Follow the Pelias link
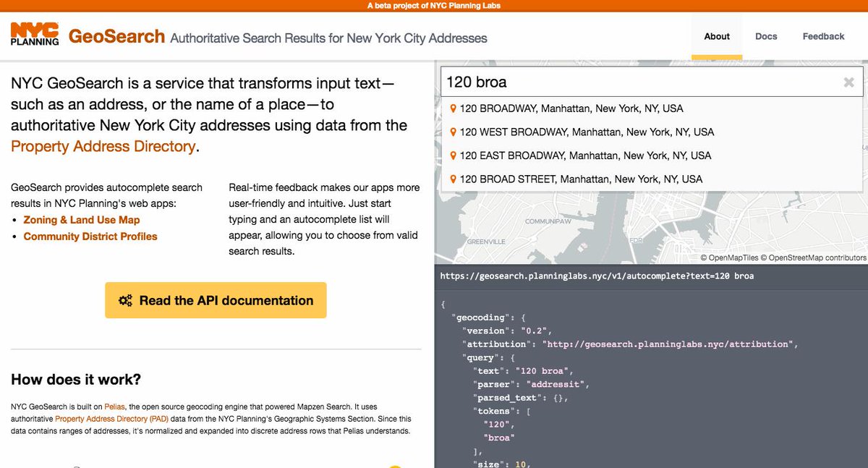The image size is (868, 468). [114, 407]
